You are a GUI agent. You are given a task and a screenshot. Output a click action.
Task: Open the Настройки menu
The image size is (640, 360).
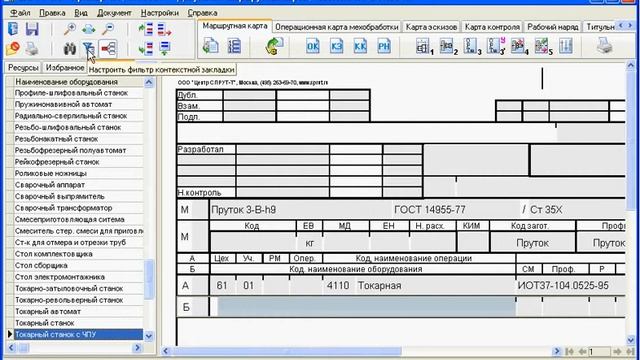pyautogui.click(x=160, y=13)
